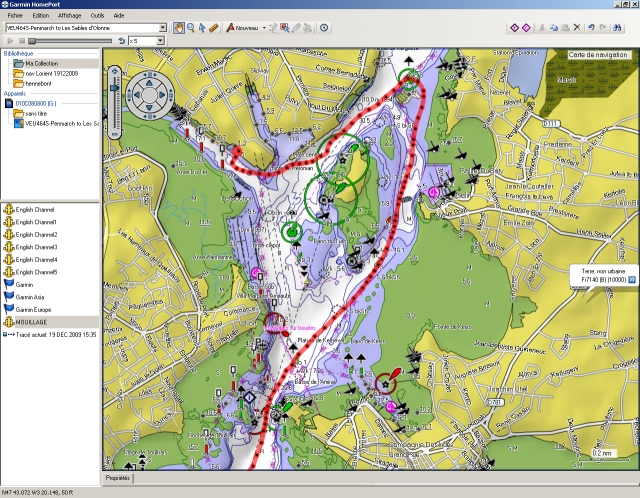Click the delete X icon

[x=577, y=27]
